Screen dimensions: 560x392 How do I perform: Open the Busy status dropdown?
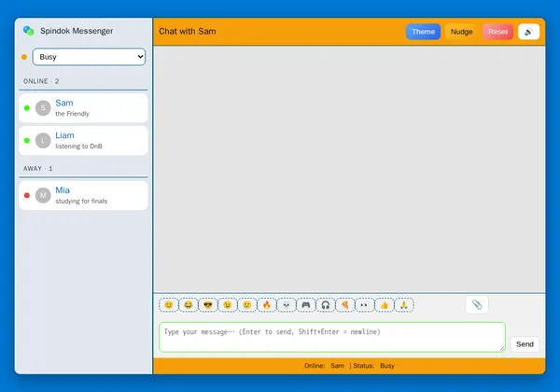89,57
